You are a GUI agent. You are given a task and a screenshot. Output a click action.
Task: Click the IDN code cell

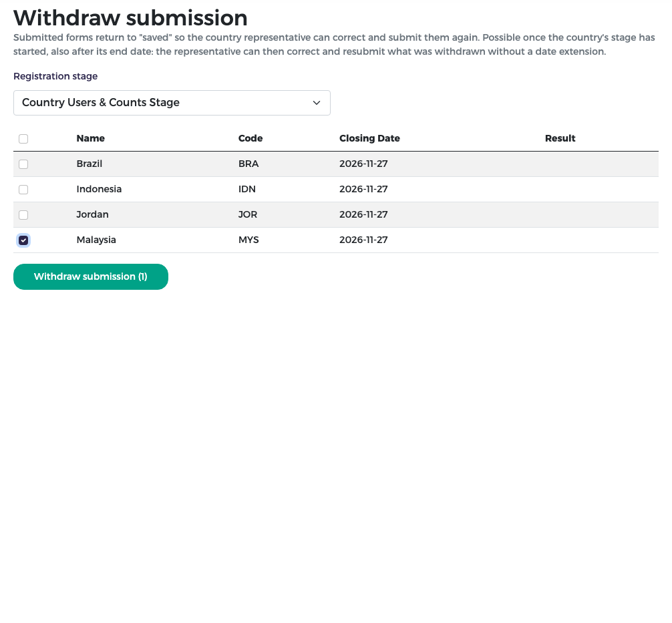[247, 189]
